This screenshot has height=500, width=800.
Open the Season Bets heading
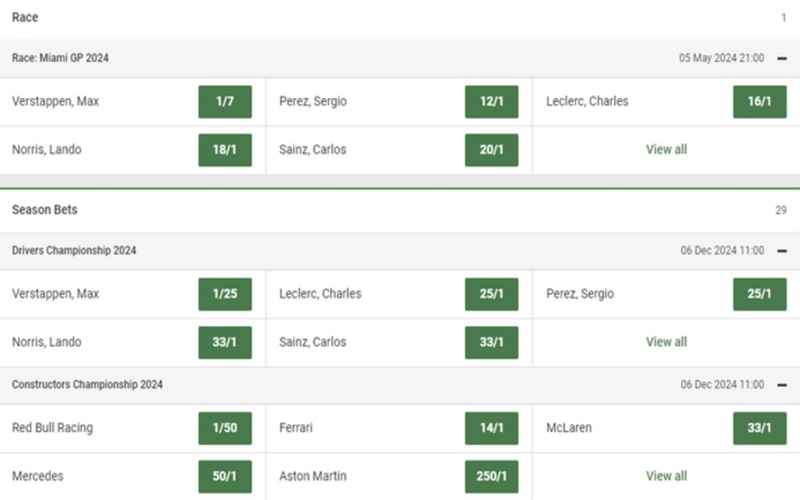coord(45,210)
